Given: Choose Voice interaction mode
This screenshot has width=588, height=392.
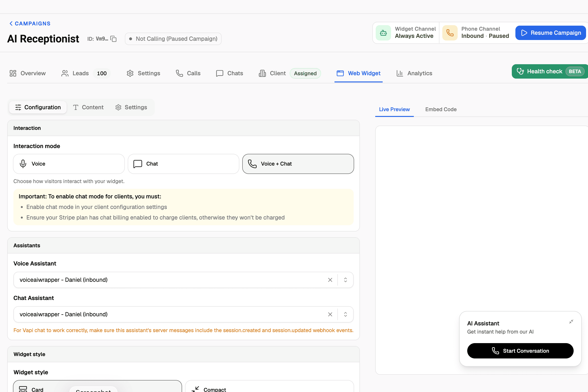Looking at the screenshot, I should coord(69,164).
